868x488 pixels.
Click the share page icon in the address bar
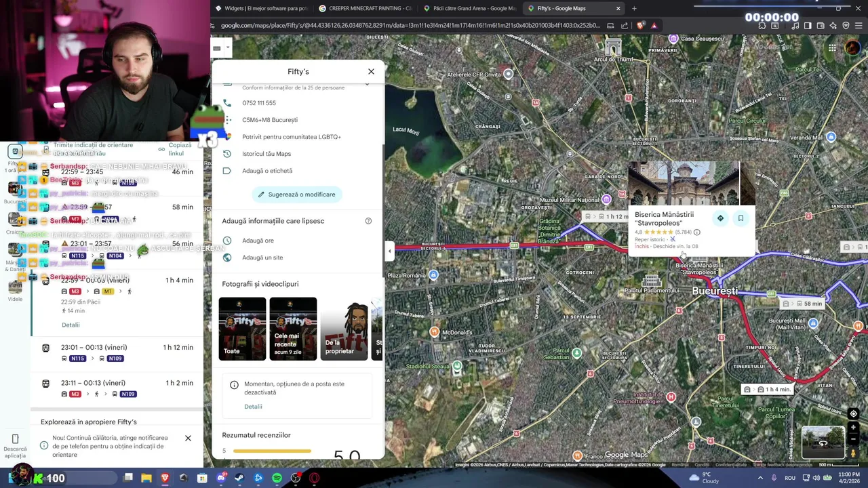(625, 26)
